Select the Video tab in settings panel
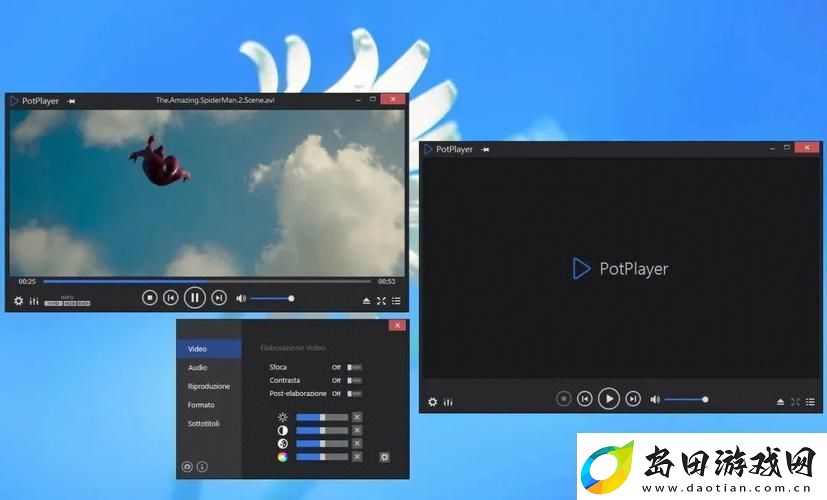Image resolution: width=827 pixels, height=500 pixels. [x=209, y=349]
